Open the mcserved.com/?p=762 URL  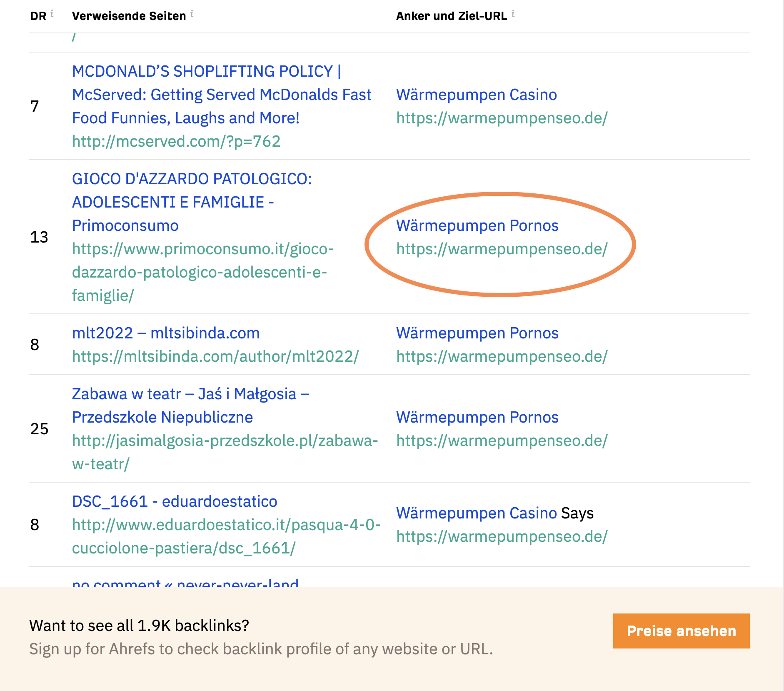coord(176,141)
